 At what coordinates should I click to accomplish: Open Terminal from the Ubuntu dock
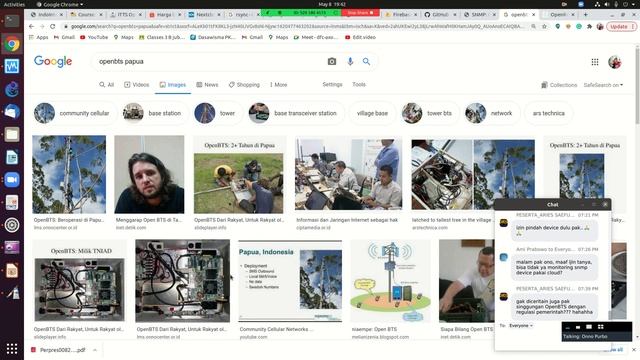pos(12,21)
